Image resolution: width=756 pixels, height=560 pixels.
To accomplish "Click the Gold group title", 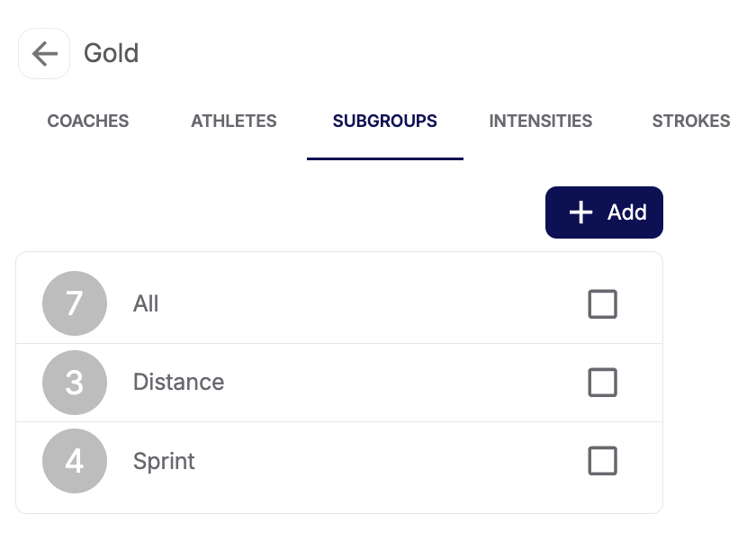I will click(112, 53).
